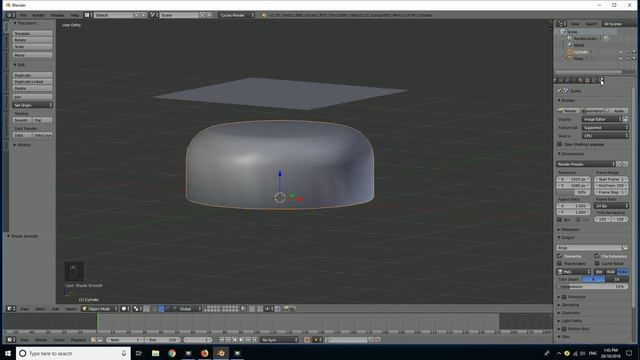This screenshot has width=640, height=360.
Task: Open the Display Image Editor dropdown
Action: click(602, 119)
